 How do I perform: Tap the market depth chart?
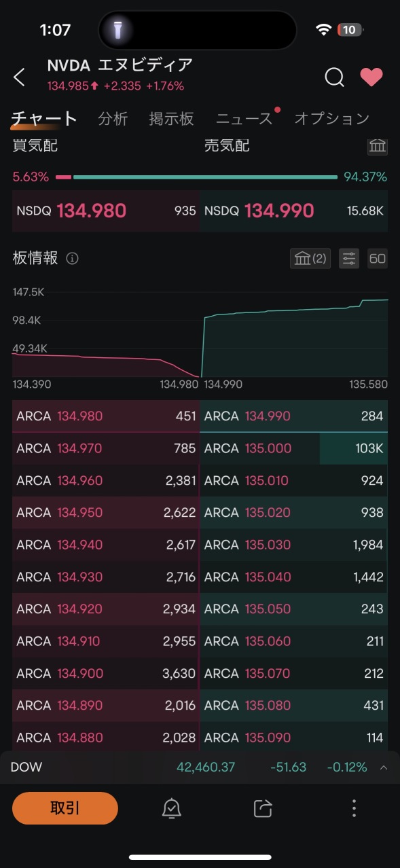pos(200,334)
